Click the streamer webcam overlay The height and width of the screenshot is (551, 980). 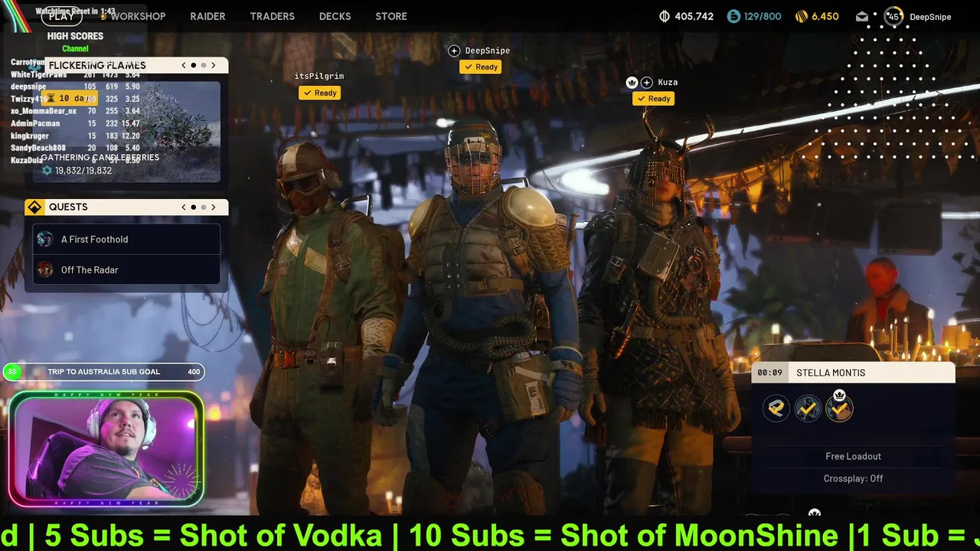[x=106, y=449]
